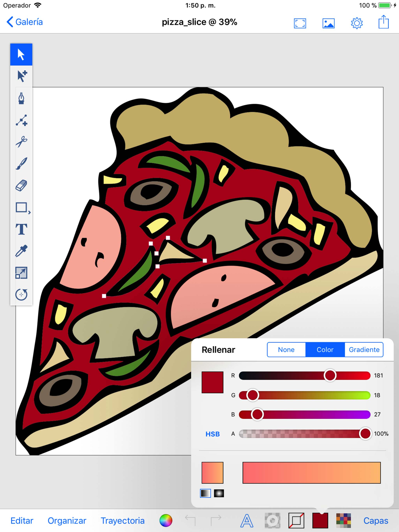Select the Pen tool
399x532 pixels.
(x=21, y=98)
